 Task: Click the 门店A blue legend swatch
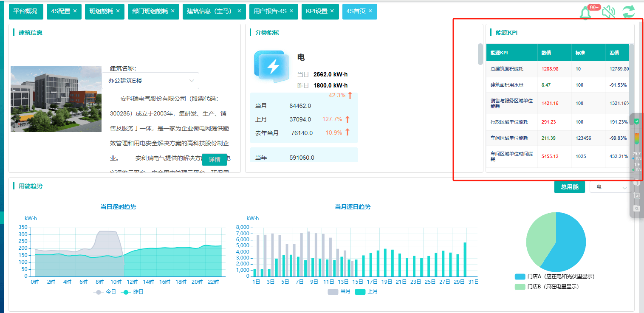click(x=520, y=276)
